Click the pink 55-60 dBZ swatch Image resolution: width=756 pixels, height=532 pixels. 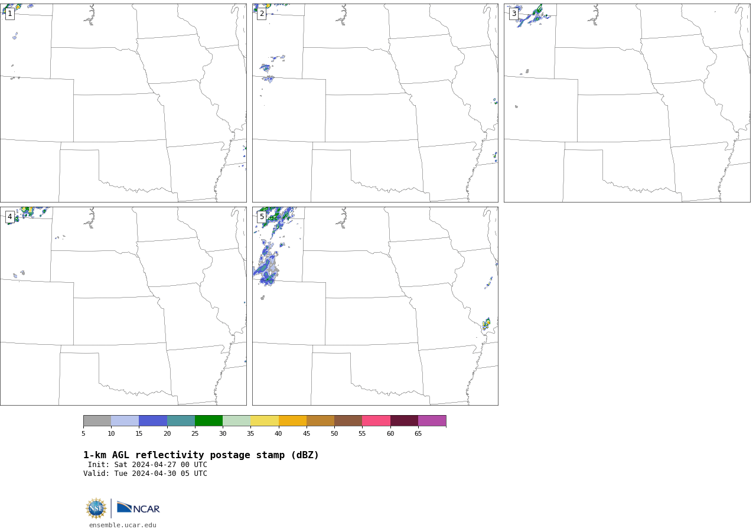[376, 421]
